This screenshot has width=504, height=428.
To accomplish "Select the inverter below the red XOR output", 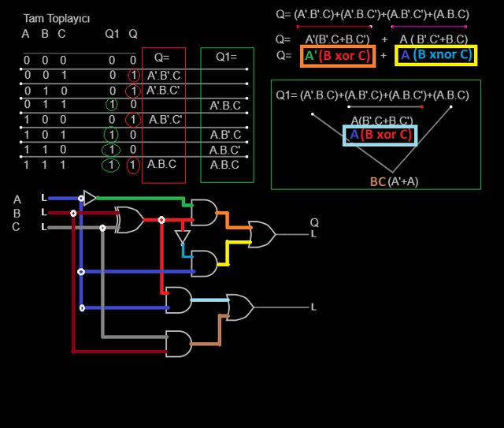I will [183, 236].
